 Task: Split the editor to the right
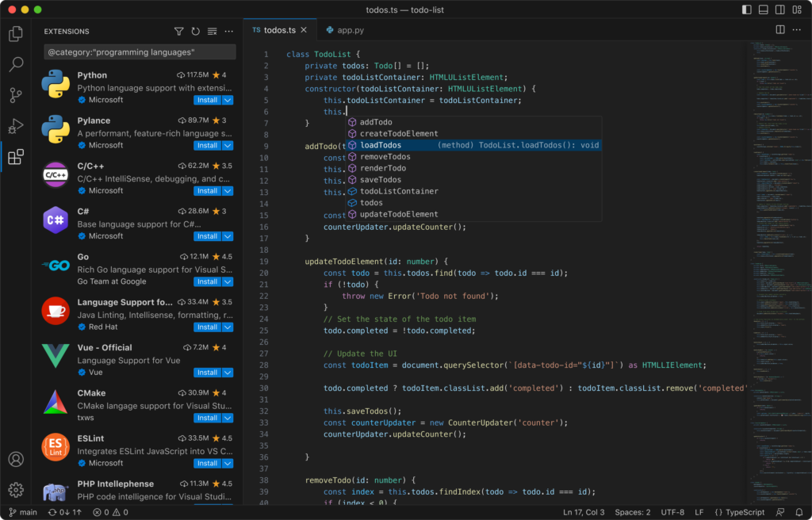(779, 30)
